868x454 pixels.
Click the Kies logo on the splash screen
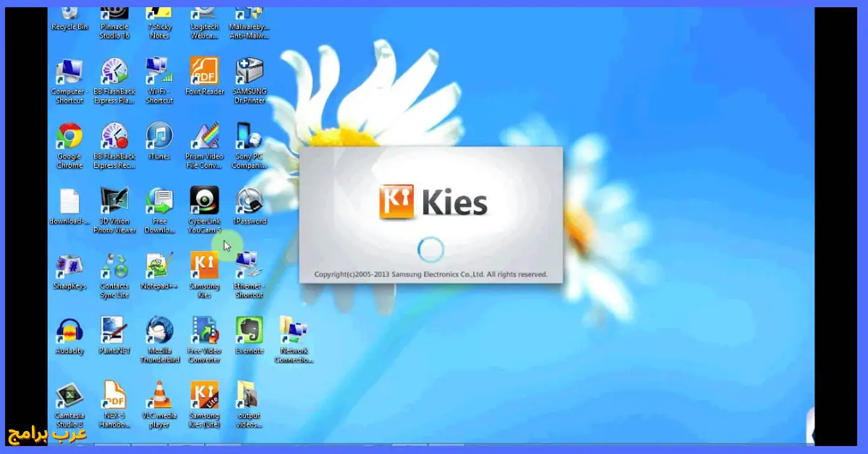[433, 202]
